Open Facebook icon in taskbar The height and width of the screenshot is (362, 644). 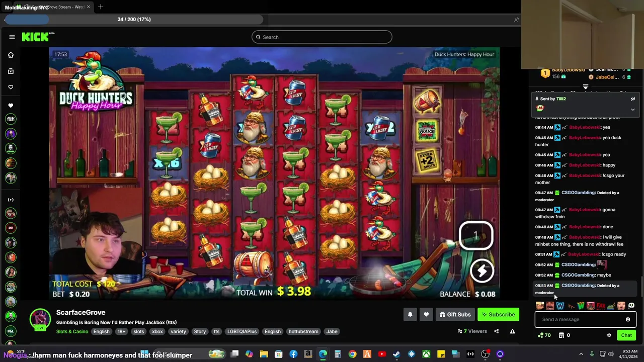pos(293,354)
